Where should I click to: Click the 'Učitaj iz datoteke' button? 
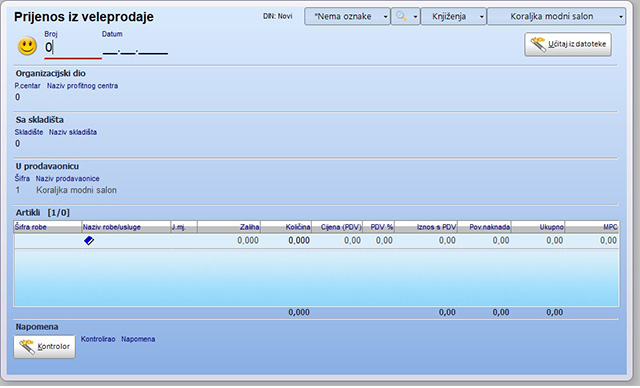[x=568, y=44]
